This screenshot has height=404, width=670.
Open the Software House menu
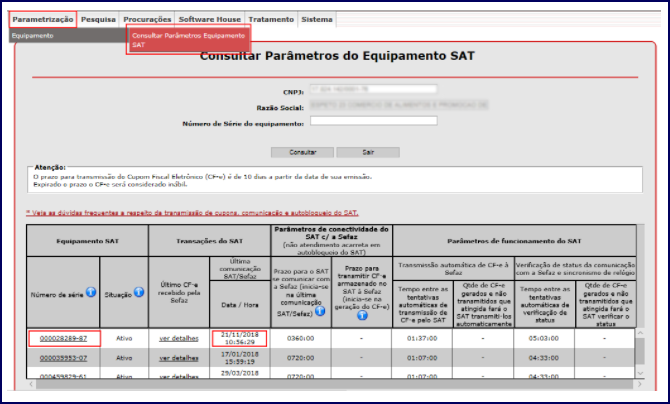(209, 20)
